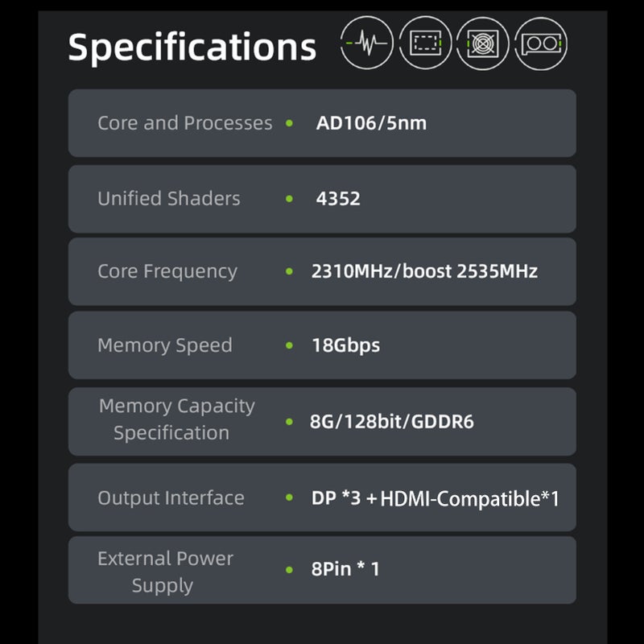Select the Core Frequency label
Viewport: 644px width, 644px height.
pyautogui.click(x=167, y=271)
